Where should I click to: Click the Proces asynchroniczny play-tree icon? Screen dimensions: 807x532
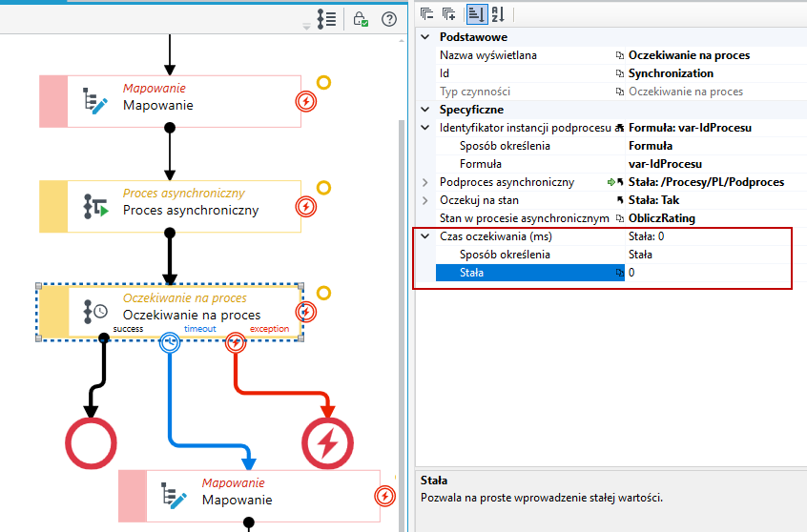coord(95,206)
